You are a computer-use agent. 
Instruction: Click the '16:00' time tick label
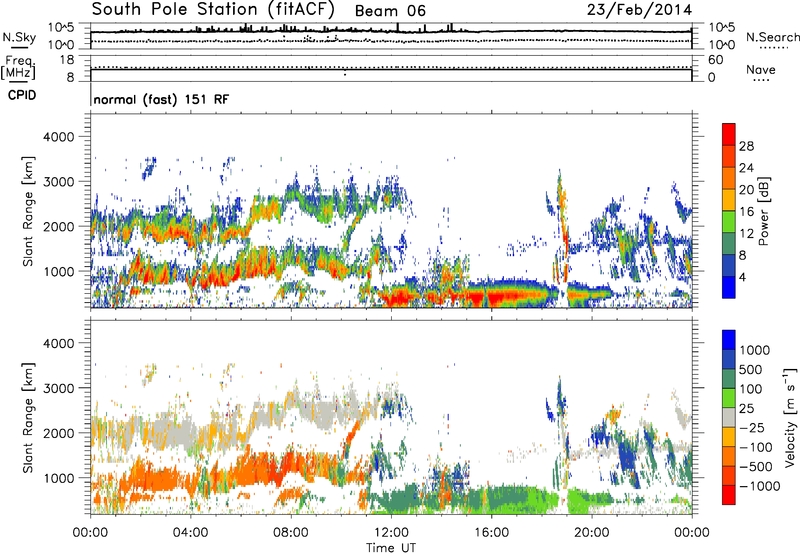491,533
